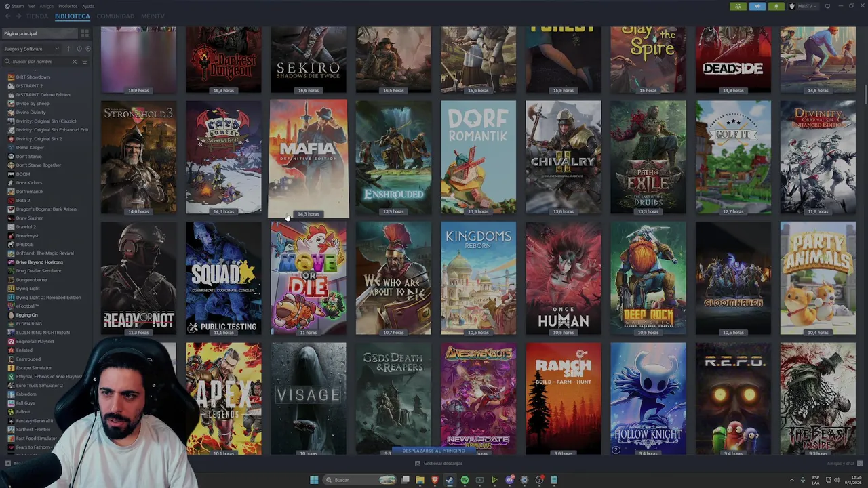Select Dota 2 in the game list
868x488 pixels.
[x=23, y=201]
